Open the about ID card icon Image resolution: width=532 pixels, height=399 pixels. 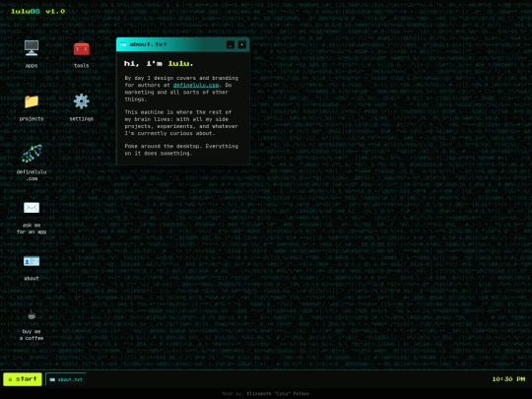32,261
